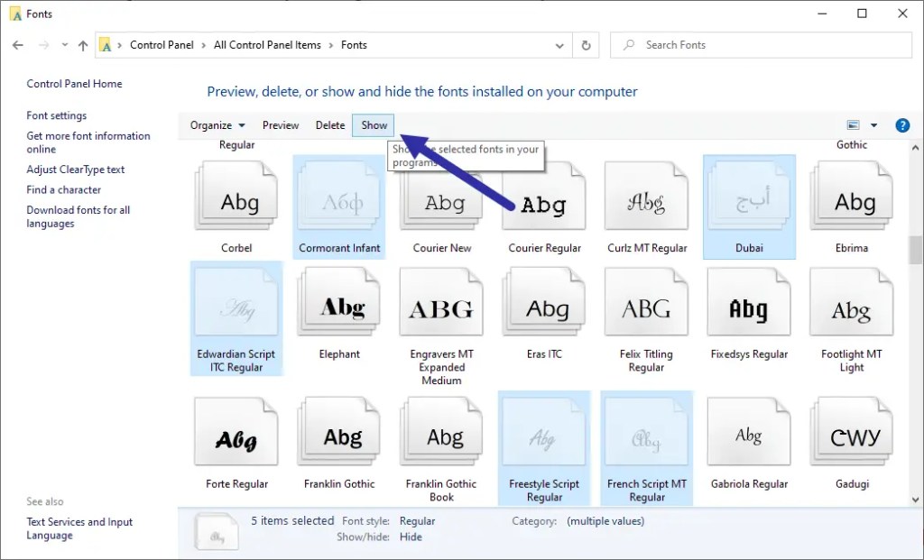924x560 pixels.
Task: Select the Courier New font icon
Action: pyautogui.click(x=441, y=196)
